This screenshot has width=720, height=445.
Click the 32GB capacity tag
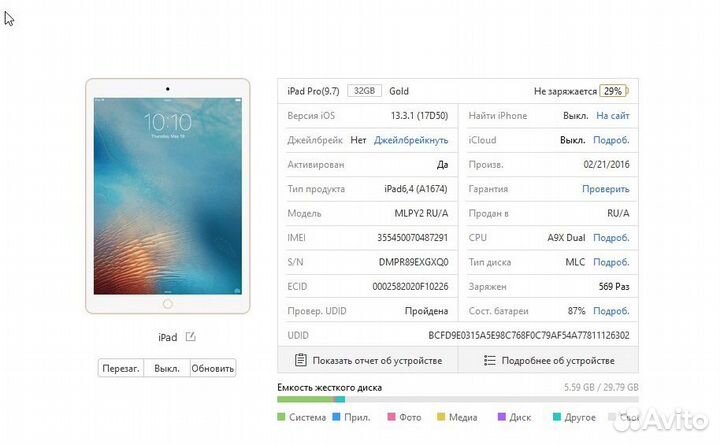[365, 91]
